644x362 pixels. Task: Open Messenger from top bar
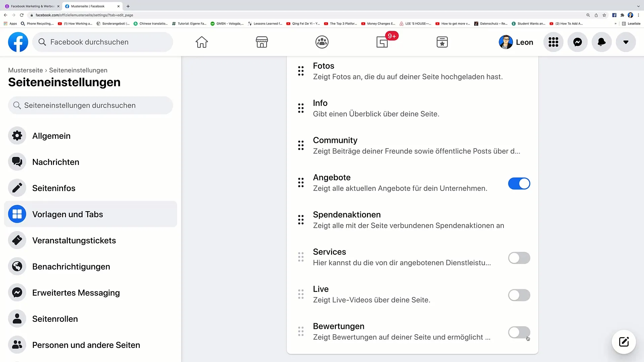tap(578, 42)
